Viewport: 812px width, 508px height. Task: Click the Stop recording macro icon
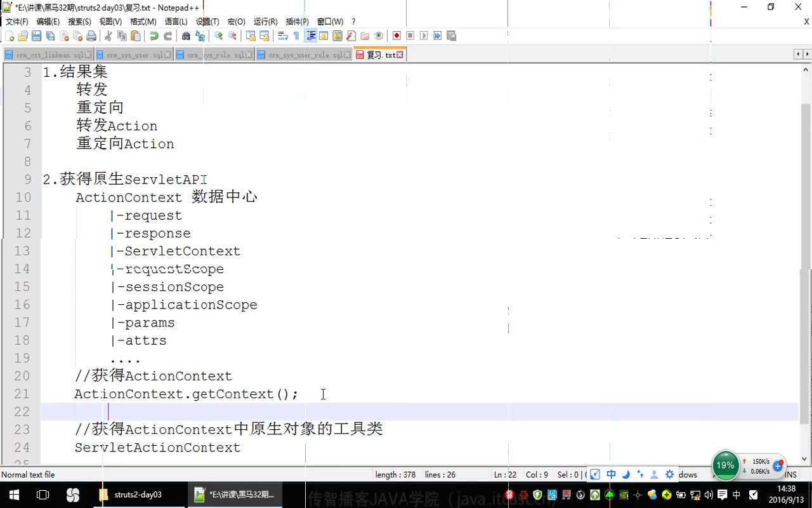pos(410,36)
